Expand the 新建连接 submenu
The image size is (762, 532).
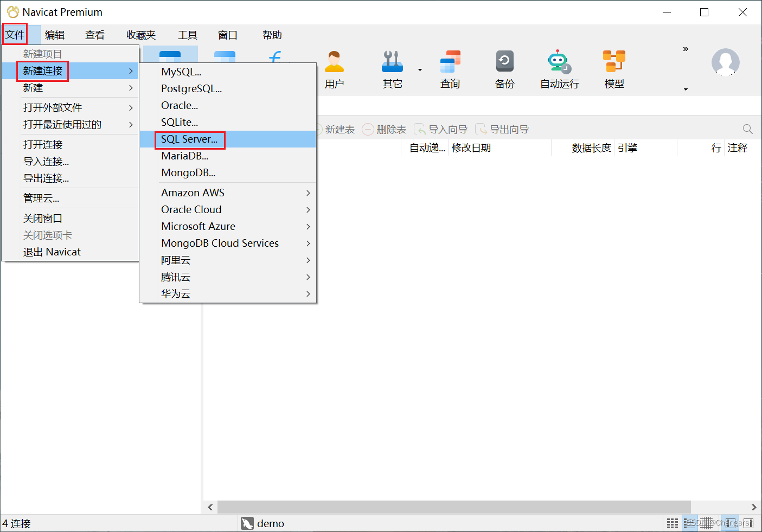pyautogui.click(x=131, y=71)
